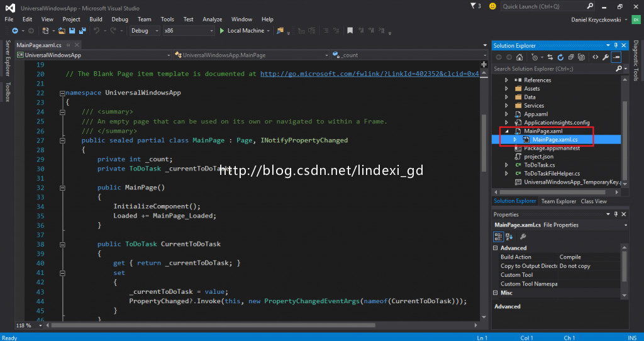The width and height of the screenshot is (644, 341).
Task: Toggle a bookmark with the bookmark icon
Action: [x=350, y=31]
